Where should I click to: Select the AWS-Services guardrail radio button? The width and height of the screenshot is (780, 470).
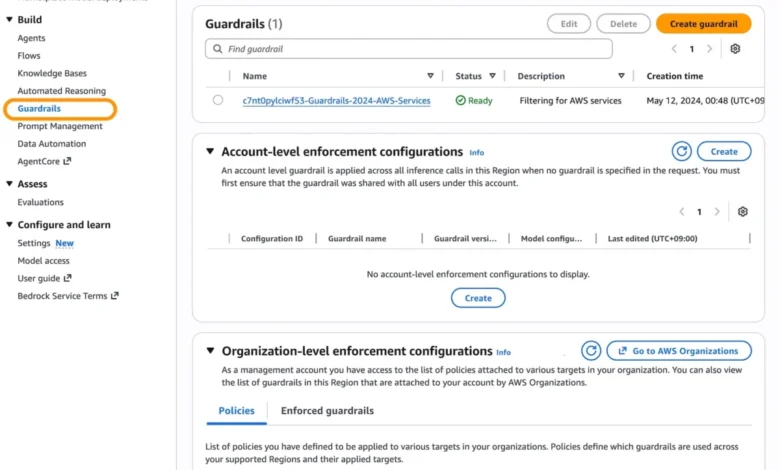[218, 100]
